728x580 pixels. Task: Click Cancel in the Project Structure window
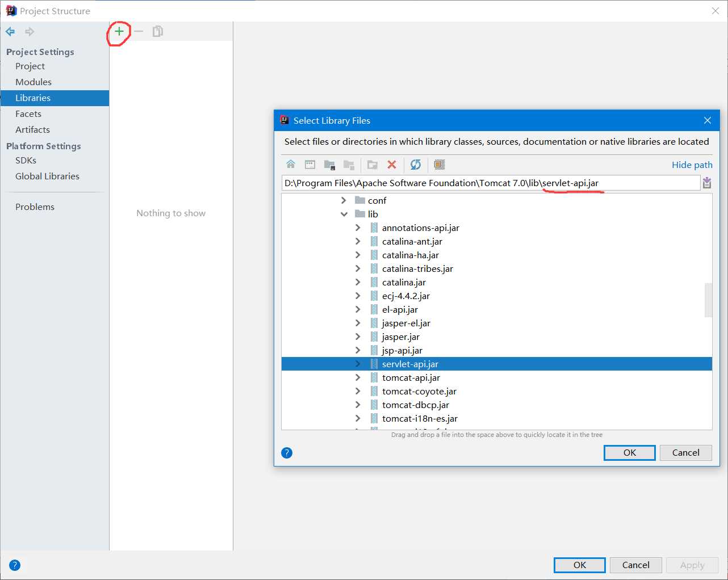click(x=636, y=565)
